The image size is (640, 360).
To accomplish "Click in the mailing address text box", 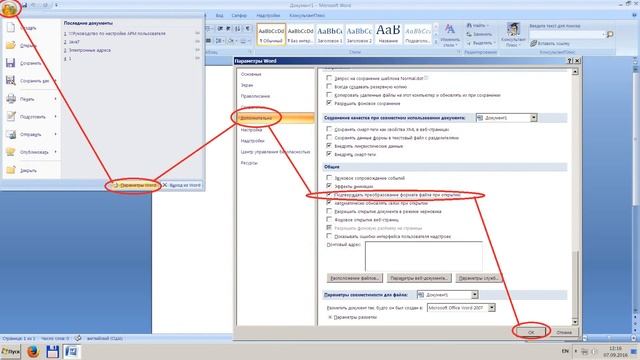I will coord(424,256).
